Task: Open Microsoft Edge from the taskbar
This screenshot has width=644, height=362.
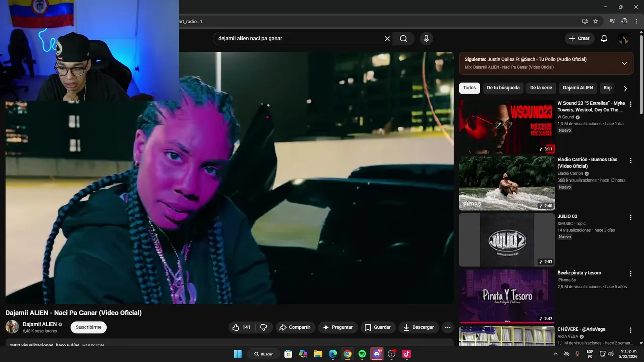Action: pos(333,354)
